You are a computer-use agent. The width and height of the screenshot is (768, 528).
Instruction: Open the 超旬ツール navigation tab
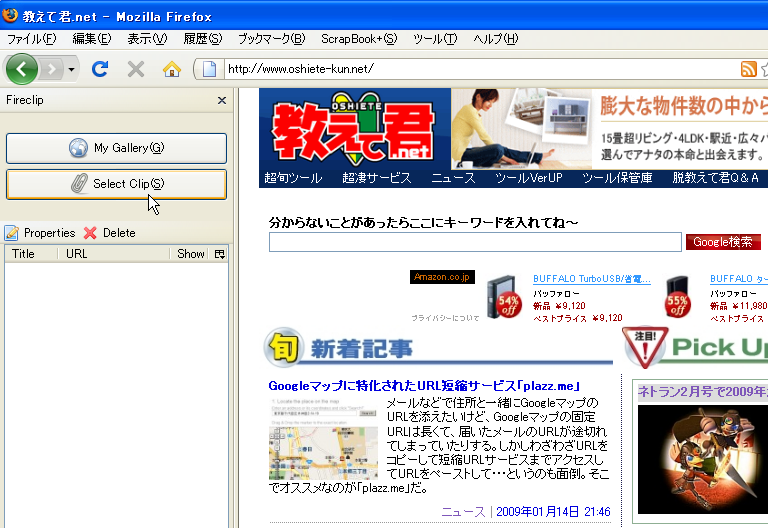[x=293, y=178]
